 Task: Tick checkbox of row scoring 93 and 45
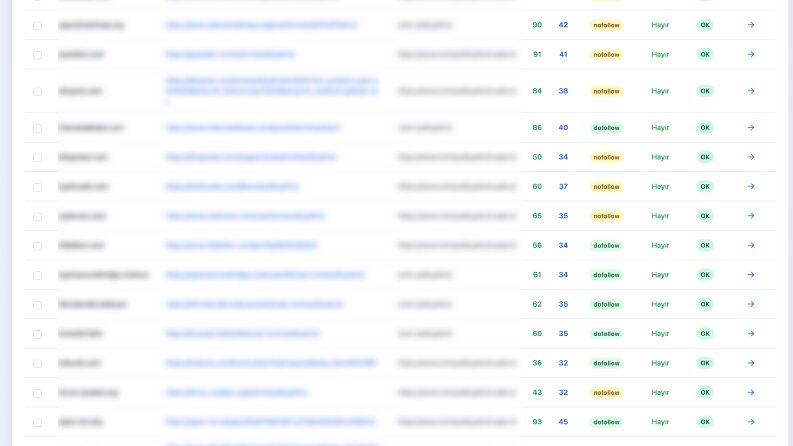point(37,422)
